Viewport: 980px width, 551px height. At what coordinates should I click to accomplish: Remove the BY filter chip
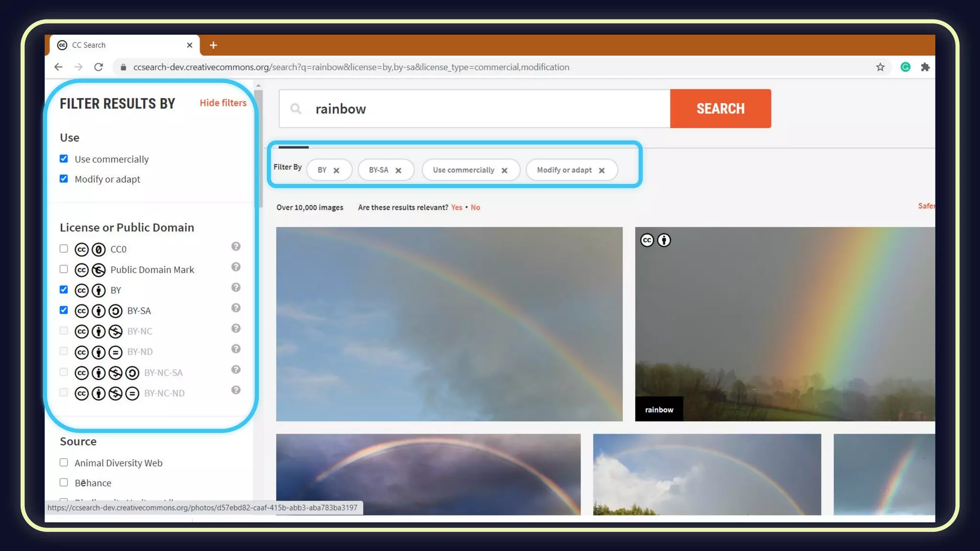(336, 171)
